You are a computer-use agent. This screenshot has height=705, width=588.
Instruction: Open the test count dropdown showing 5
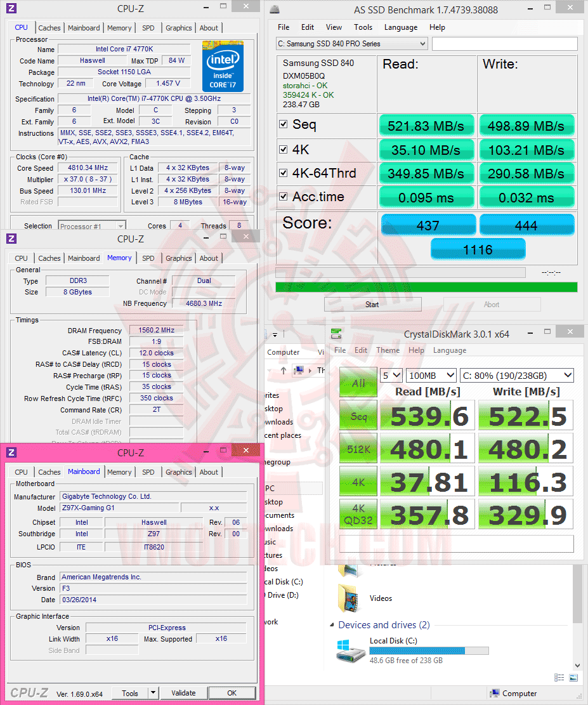pyautogui.click(x=391, y=375)
